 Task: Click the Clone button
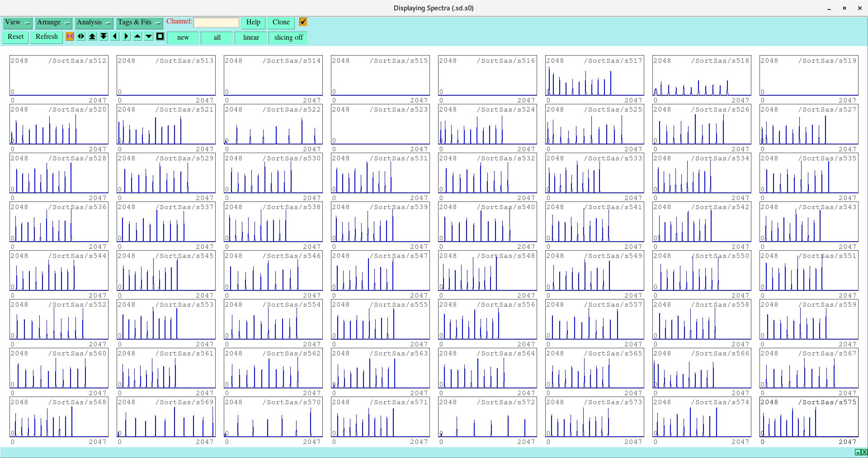281,23
